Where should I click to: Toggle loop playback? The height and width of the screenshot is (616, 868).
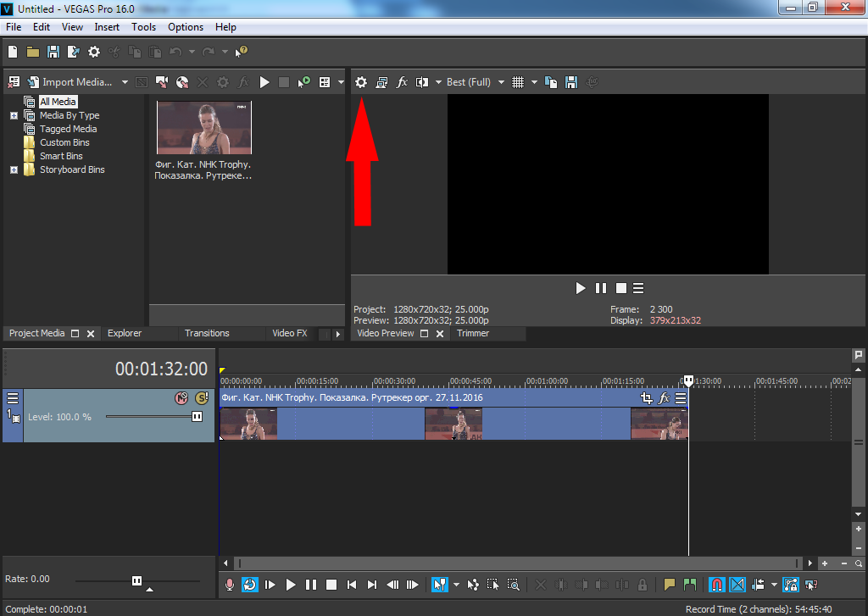click(x=250, y=585)
